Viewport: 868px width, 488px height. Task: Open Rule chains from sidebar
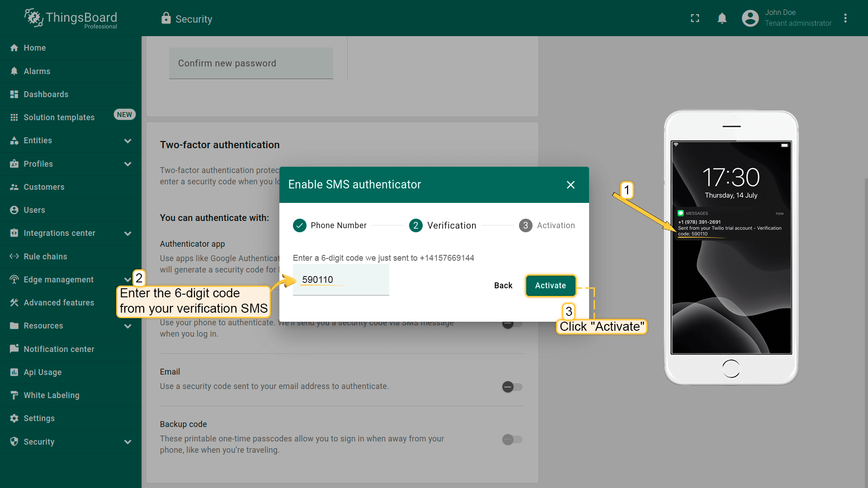pos(45,256)
